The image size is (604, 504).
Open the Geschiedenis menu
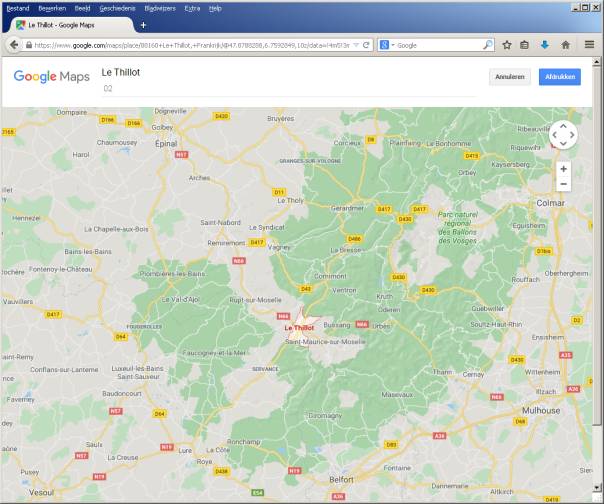pos(117,8)
